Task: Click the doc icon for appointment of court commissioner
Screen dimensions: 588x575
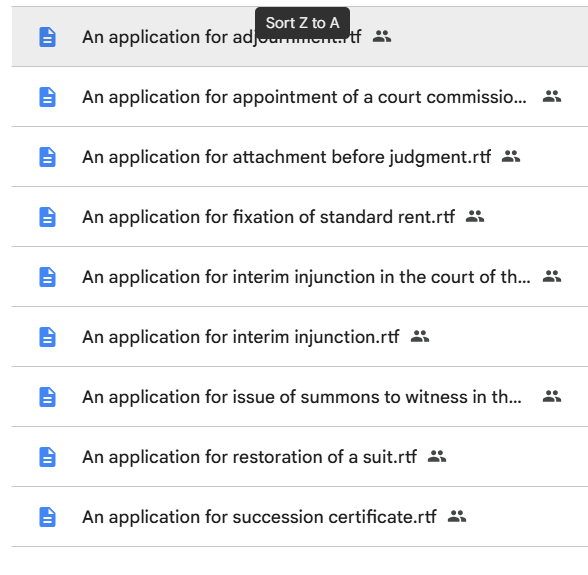Action: (48, 97)
